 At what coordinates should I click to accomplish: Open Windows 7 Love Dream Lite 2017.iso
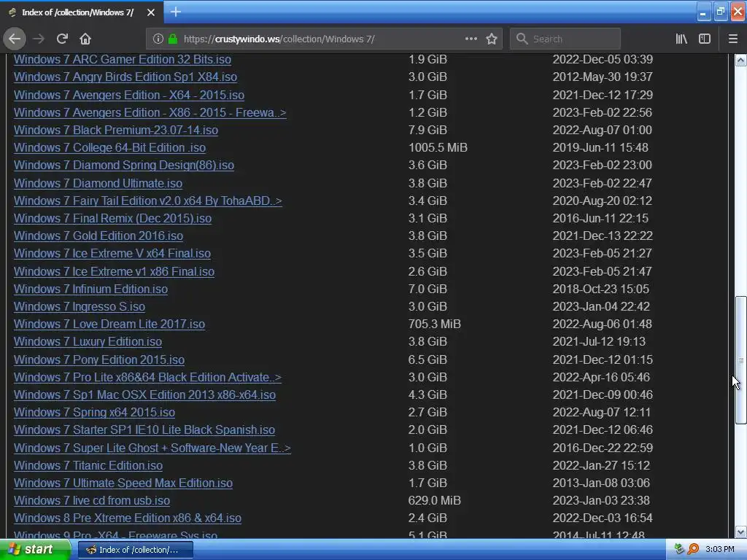109,324
